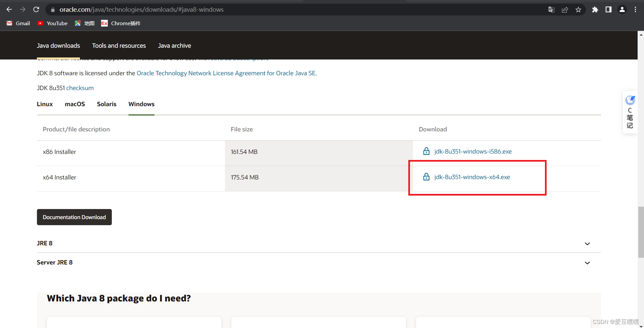Open the Chrome three-dot menu
Image resolution: width=644 pixels, height=328 pixels.
pos(635,9)
